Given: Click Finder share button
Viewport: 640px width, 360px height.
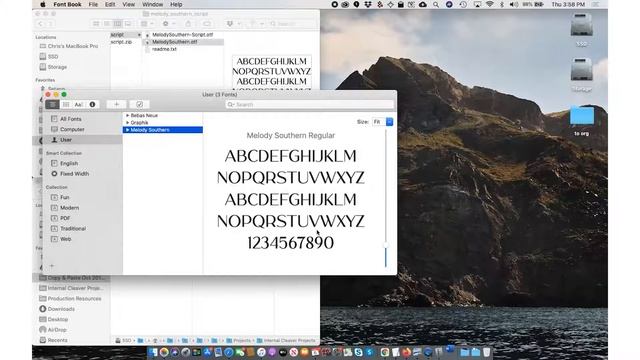Looking at the screenshot, I should [188, 24].
